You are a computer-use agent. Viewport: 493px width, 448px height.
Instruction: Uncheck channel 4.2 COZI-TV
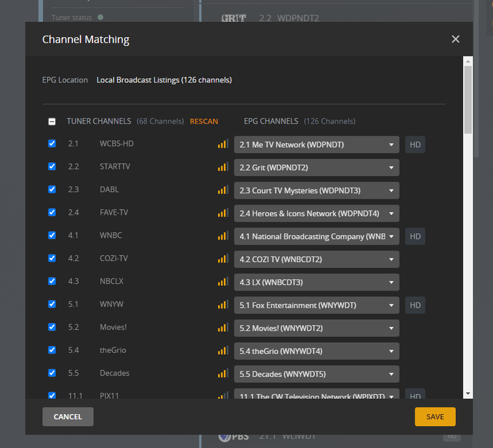pos(52,259)
